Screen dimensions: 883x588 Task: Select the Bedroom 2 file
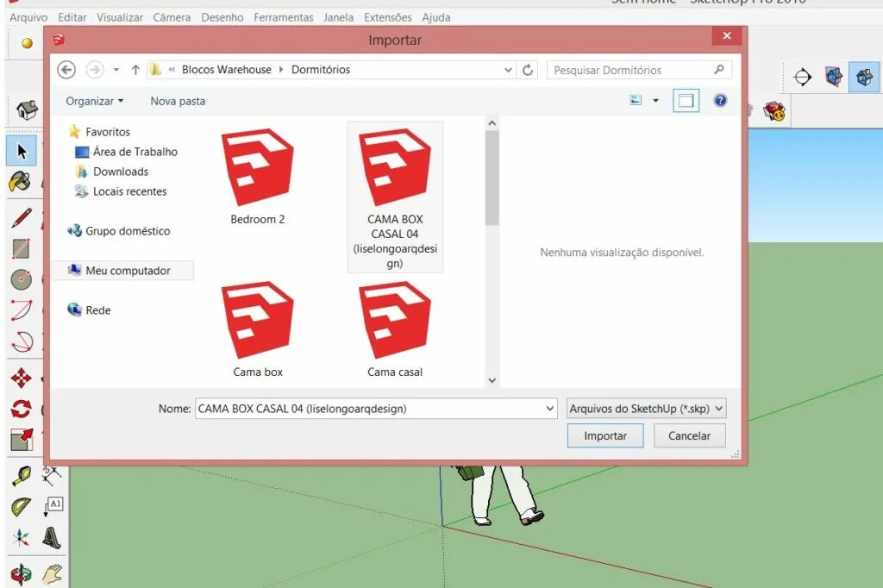[257, 176]
